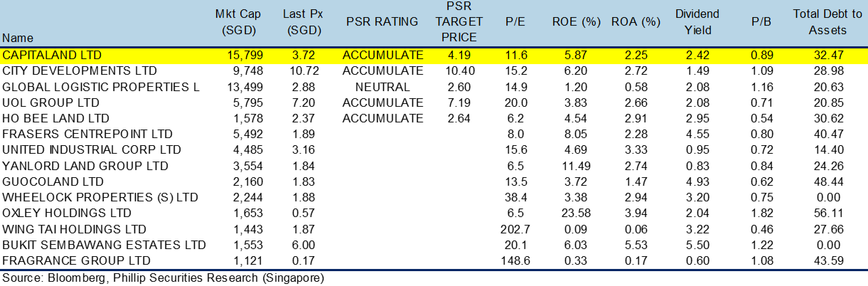Select the BUKIT SEMBAWANG ESTATES LTD name
The height and width of the screenshot is (286, 868).
104,245
